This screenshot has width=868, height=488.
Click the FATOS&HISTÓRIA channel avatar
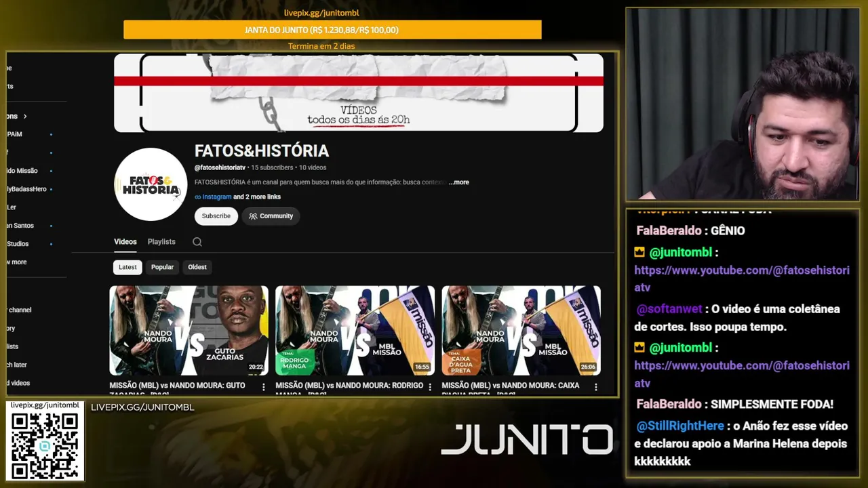click(x=151, y=184)
